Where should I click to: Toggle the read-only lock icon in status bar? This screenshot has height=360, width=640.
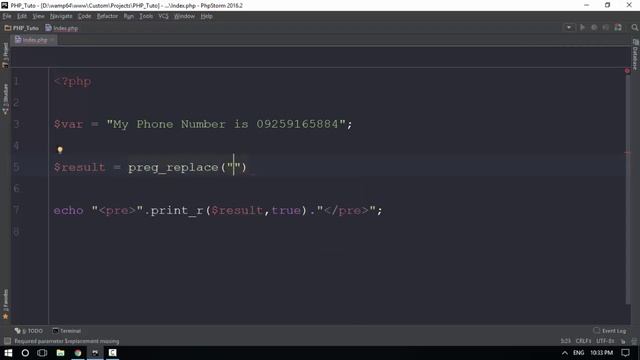click(x=623, y=341)
